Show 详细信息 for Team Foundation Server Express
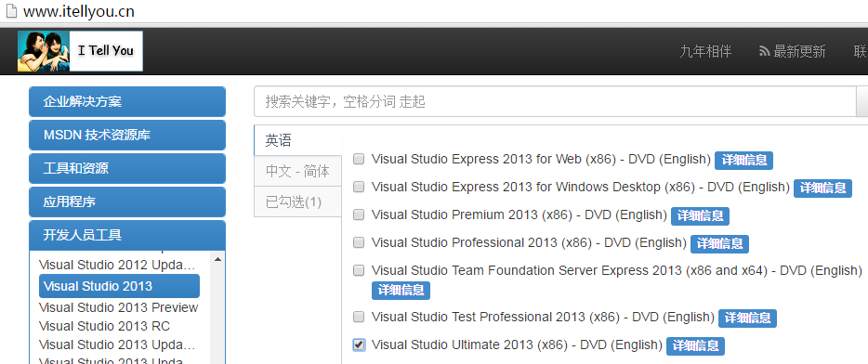The height and width of the screenshot is (364, 868). (x=401, y=291)
